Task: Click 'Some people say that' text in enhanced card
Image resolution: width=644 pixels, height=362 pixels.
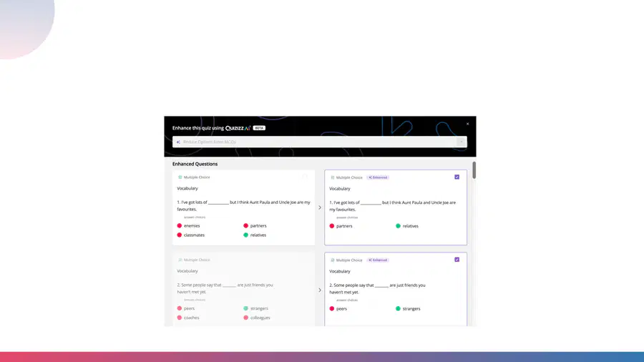Action: (353, 285)
